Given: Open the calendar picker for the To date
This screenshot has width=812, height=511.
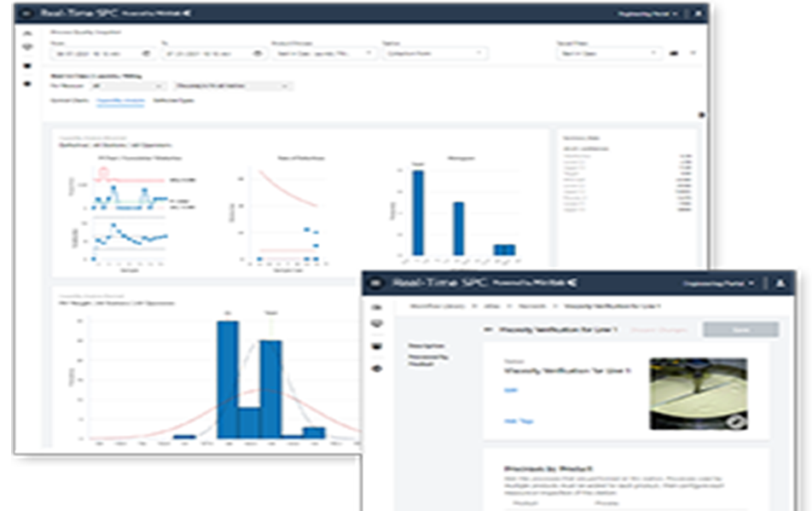Looking at the screenshot, I should tap(258, 53).
